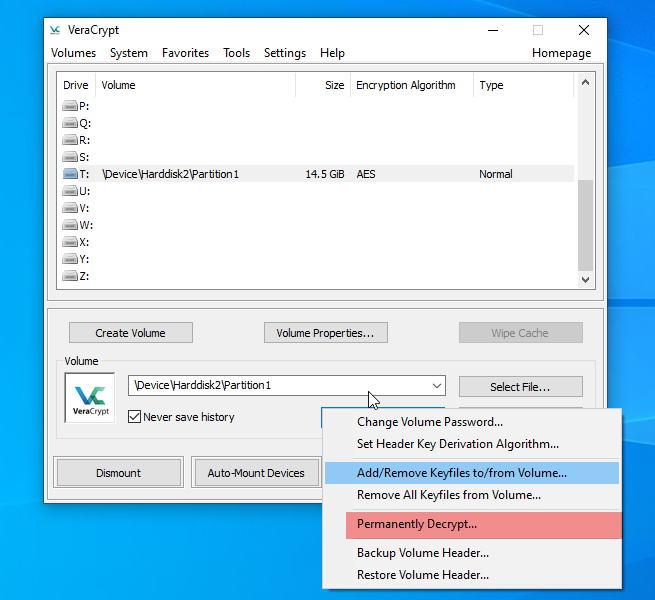Open the Favorites menu
This screenshot has height=600, width=655.
(x=185, y=53)
